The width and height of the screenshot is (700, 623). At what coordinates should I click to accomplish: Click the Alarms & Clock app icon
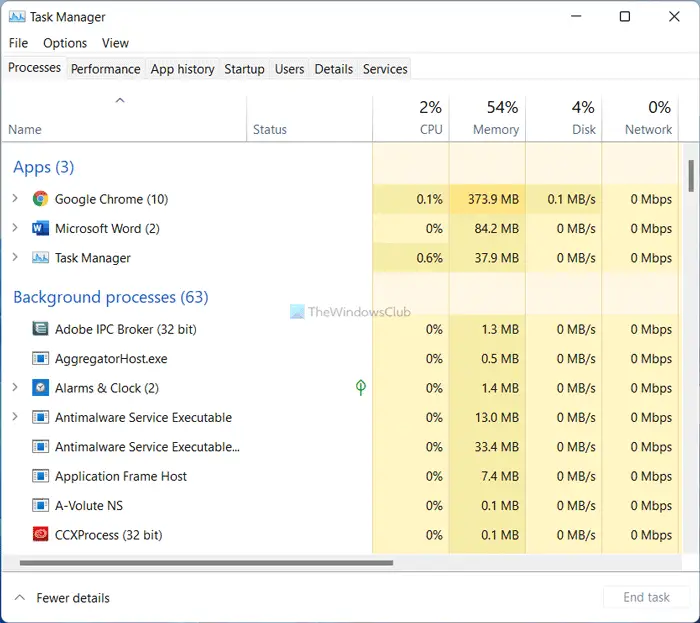(40, 388)
